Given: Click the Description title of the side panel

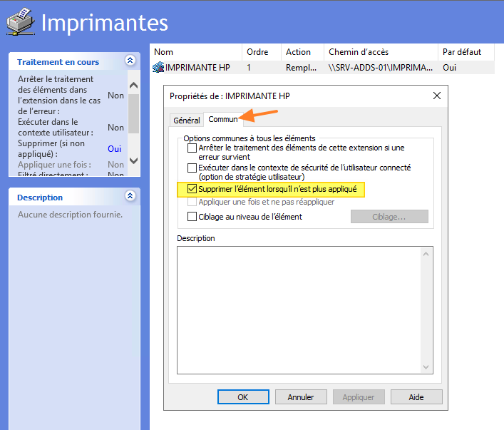Looking at the screenshot, I should (x=40, y=198).
